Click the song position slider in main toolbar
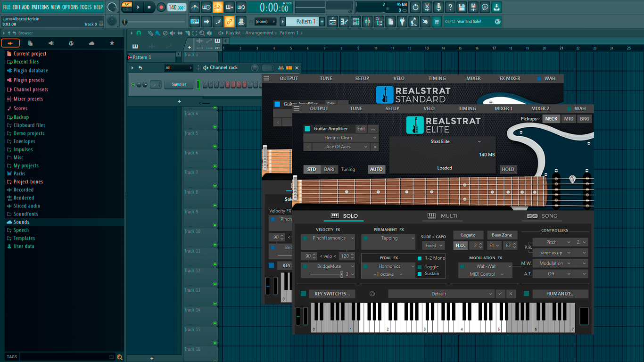This screenshot has height=362, width=644. [x=124, y=22]
